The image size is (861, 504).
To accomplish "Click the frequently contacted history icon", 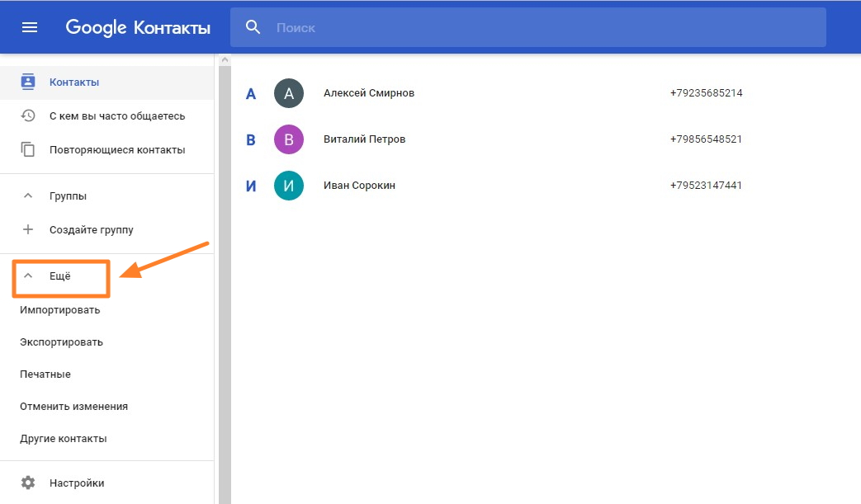I will (28, 115).
